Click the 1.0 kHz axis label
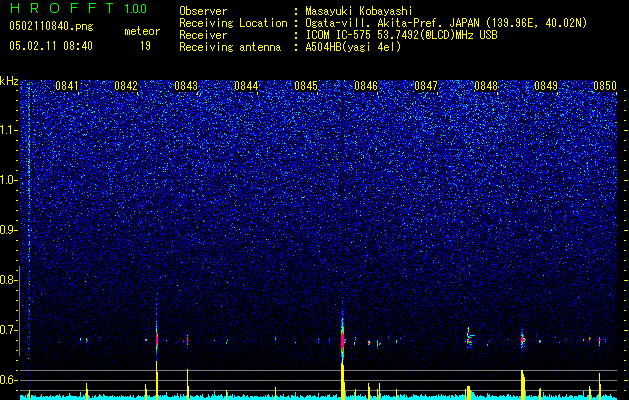 point(8,180)
